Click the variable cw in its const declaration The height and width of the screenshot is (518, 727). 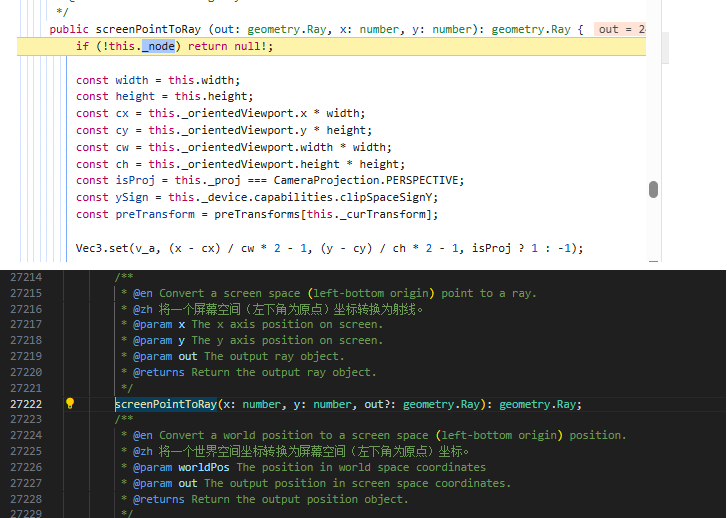point(122,147)
